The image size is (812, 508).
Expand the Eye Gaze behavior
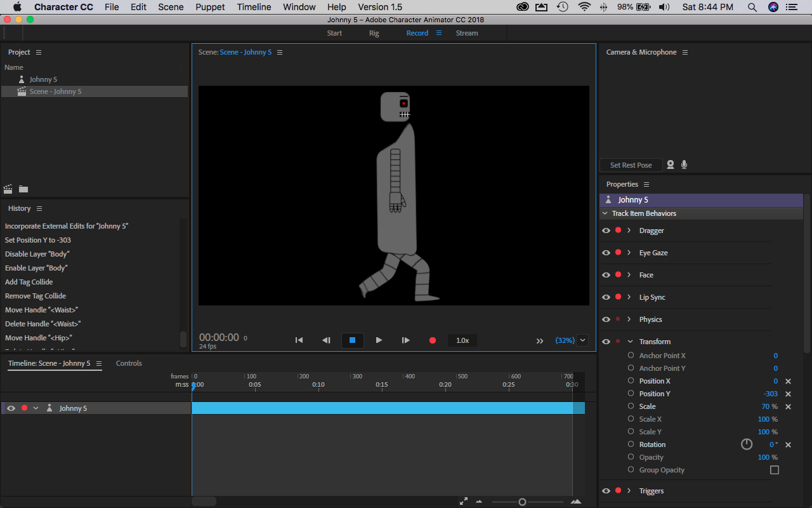[629, 253]
